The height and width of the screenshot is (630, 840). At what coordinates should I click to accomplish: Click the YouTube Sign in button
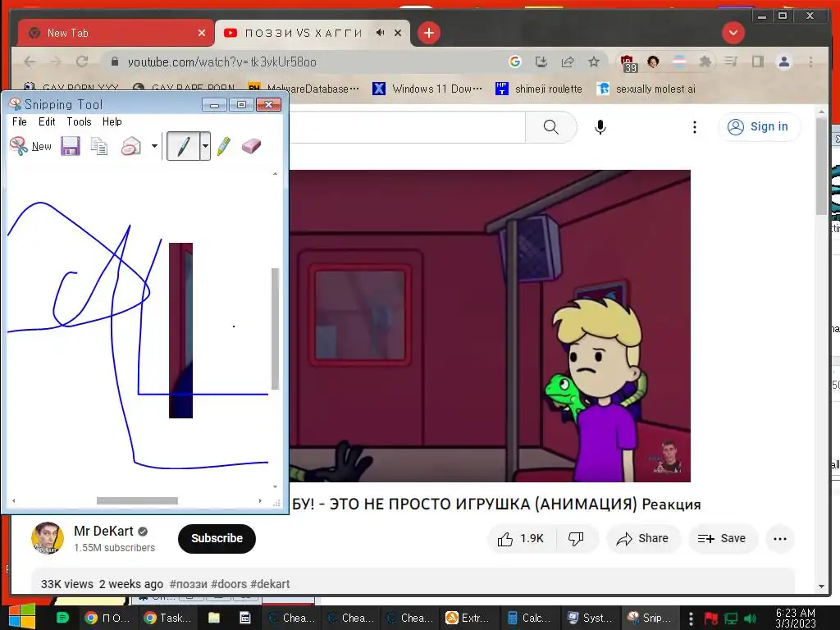(759, 127)
